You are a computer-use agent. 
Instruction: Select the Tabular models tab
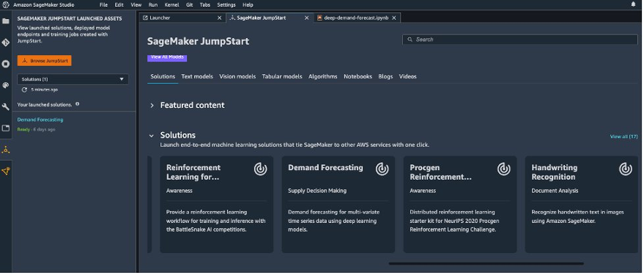282,76
